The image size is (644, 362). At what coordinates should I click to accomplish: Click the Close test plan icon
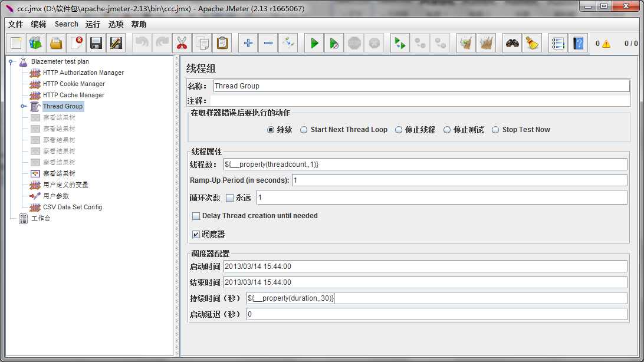[76, 43]
